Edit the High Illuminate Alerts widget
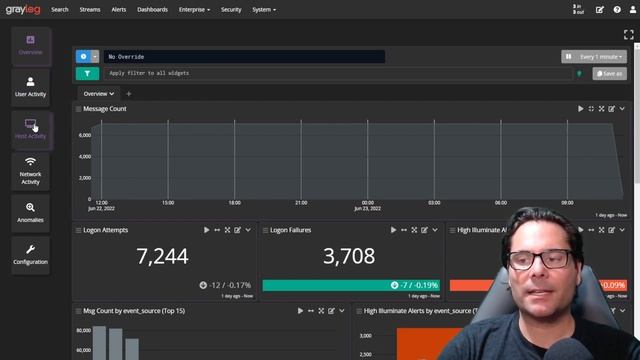The height and width of the screenshot is (360, 640). [611, 230]
